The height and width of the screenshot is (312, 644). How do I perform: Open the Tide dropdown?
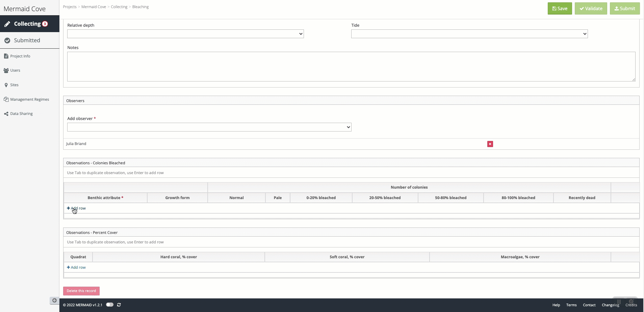click(x=469, y=34)
